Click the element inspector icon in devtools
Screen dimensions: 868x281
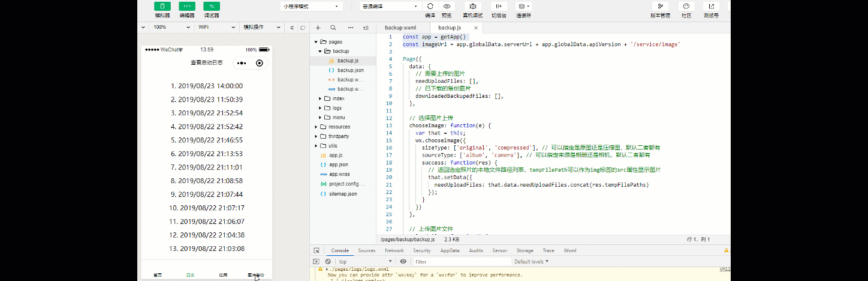point(316,250)
